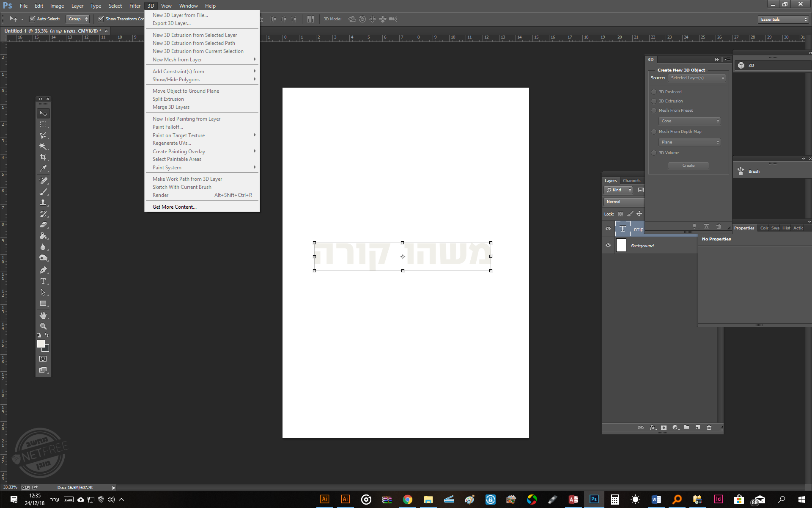Hide the Background layer visibility
This screenshot has height=508, width=812.
pyautogui.click(x=608, y=245)
